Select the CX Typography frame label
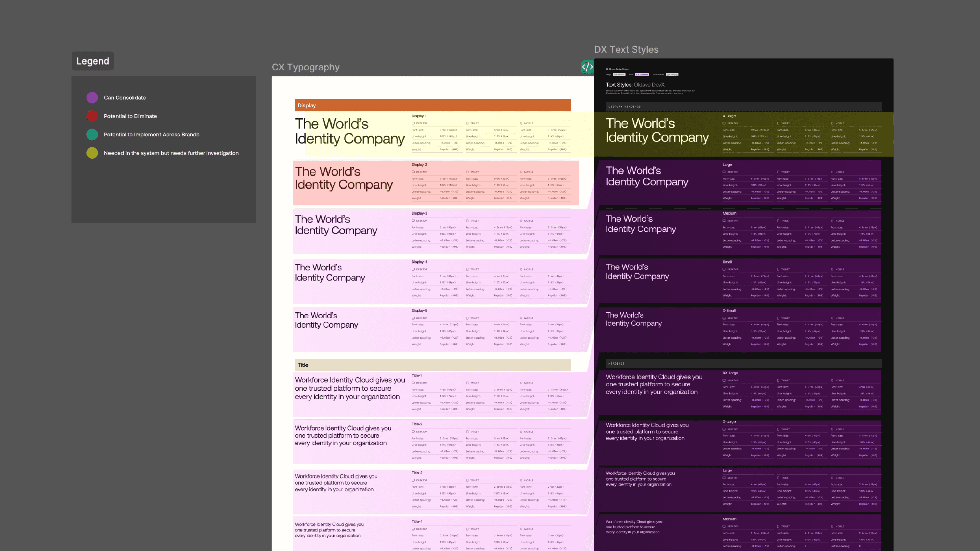This screenshot has width=980, height=551. [x=305, y=67]
